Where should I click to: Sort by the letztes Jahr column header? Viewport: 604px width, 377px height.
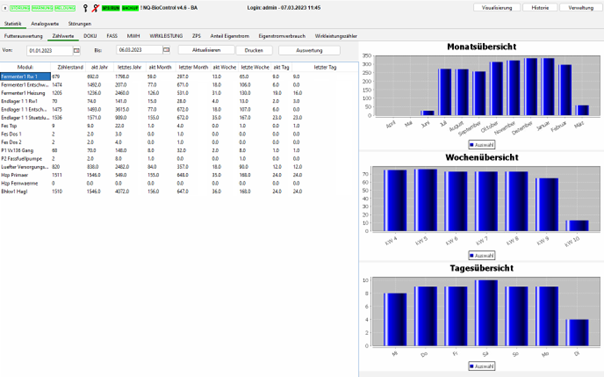(x=129, y=67)
